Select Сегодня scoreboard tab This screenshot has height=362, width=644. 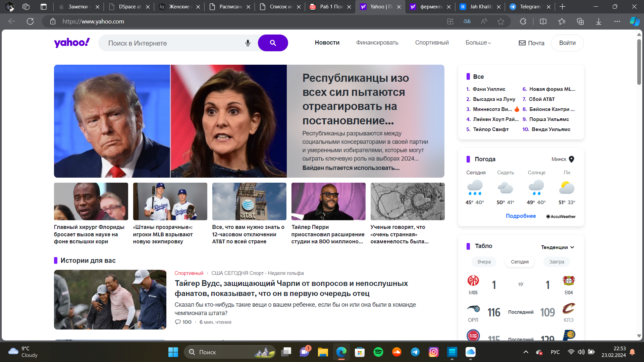520,262
